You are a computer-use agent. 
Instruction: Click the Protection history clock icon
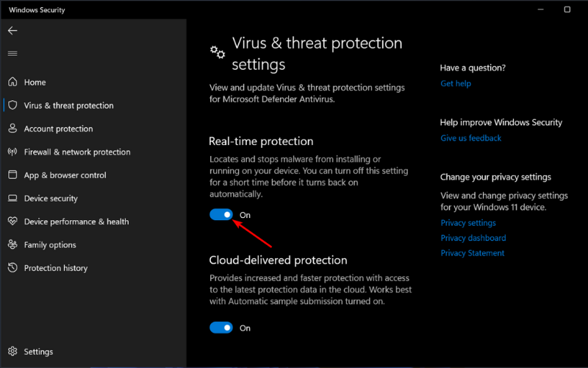(x=12, y=268)
